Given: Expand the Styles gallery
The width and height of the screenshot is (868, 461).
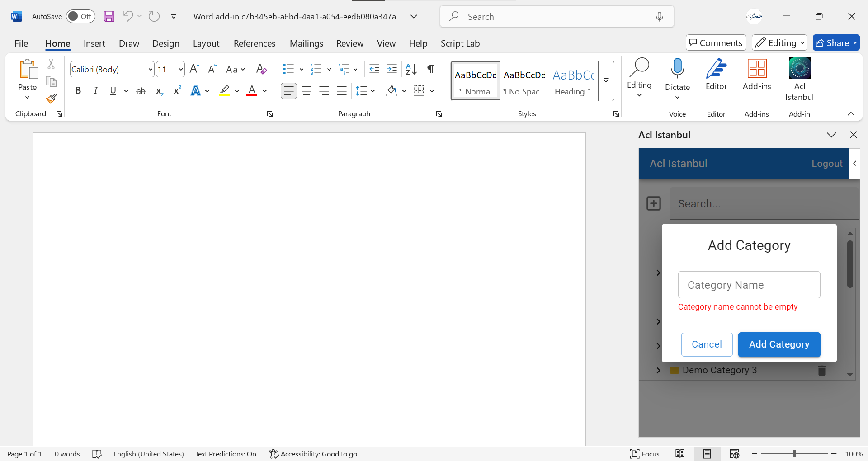Looking at the screenshot, I should tap(606, 81).
